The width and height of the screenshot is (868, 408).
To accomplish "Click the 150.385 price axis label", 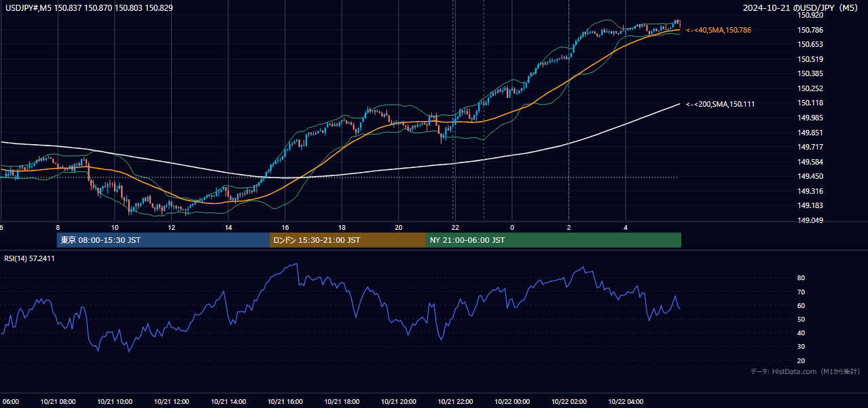I will [811, 73].
